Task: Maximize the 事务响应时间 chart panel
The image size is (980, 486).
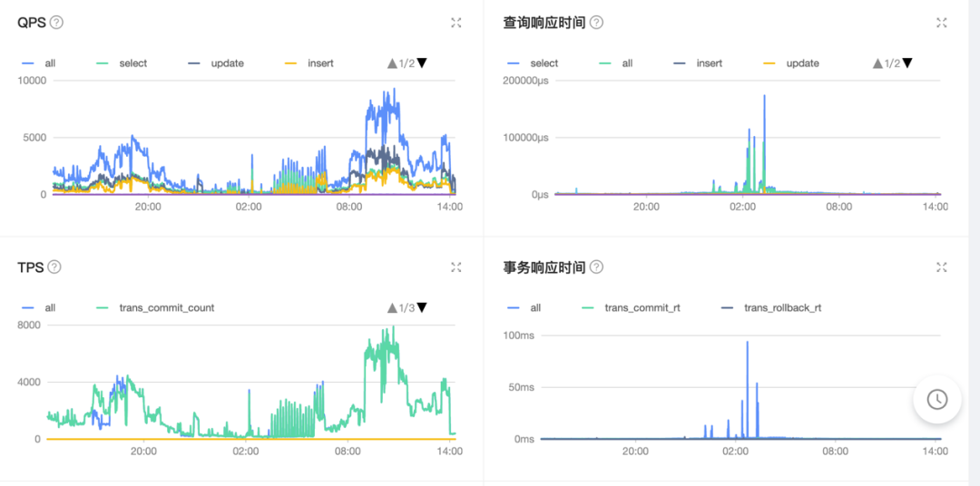Action: (x=942, y=267)
